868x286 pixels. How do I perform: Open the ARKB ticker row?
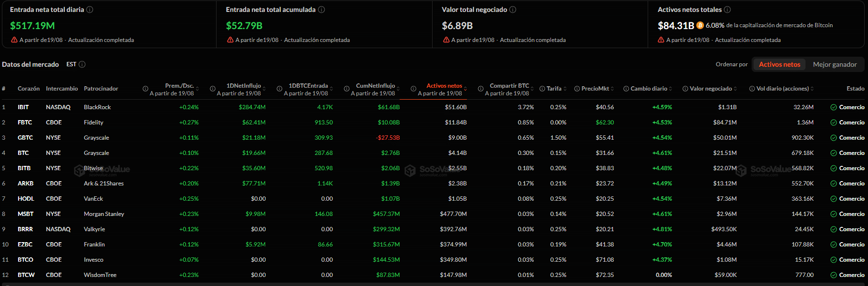(x=434, y=184)
